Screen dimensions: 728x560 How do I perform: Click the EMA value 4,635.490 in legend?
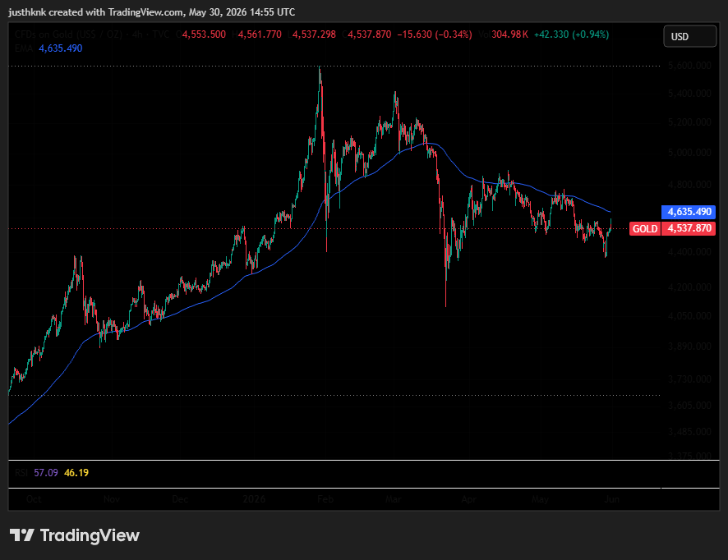pos(60,48)
